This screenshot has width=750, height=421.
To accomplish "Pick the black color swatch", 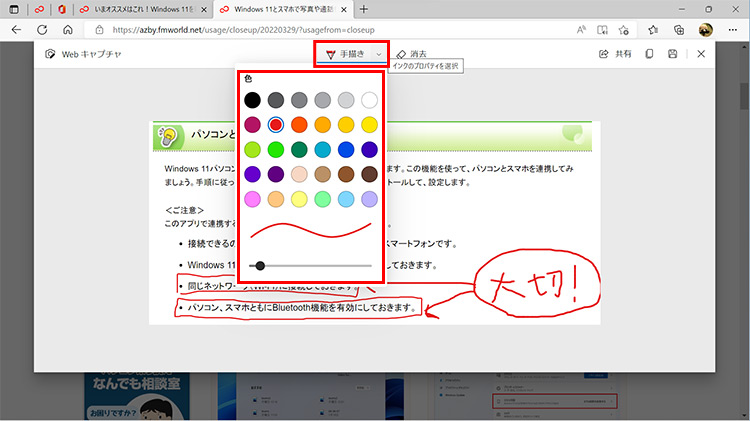I will pos(253,100).
